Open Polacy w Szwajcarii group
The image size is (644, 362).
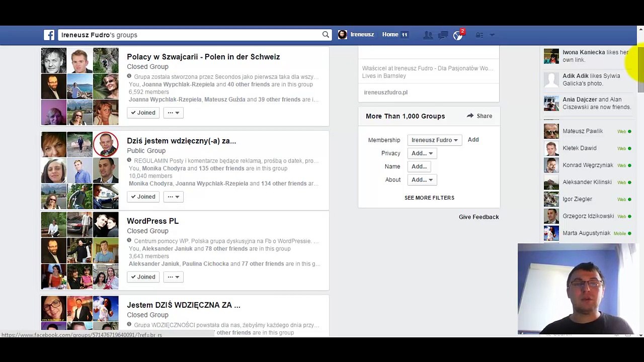[x=203, y=57]
